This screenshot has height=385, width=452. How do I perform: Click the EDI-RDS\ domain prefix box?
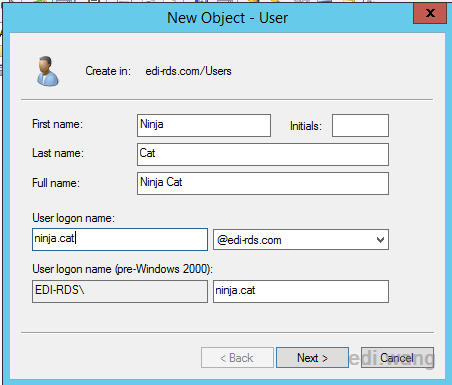(x=120, y=291)
